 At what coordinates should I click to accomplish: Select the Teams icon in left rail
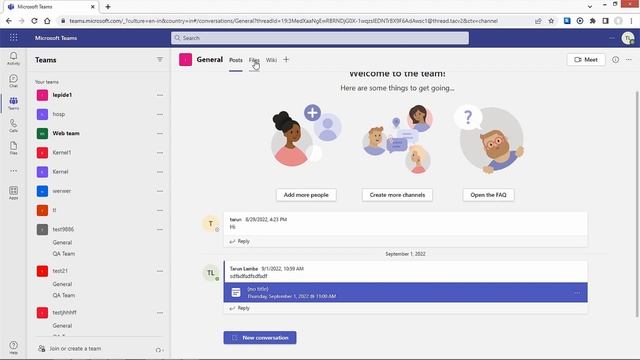[13, 103]
